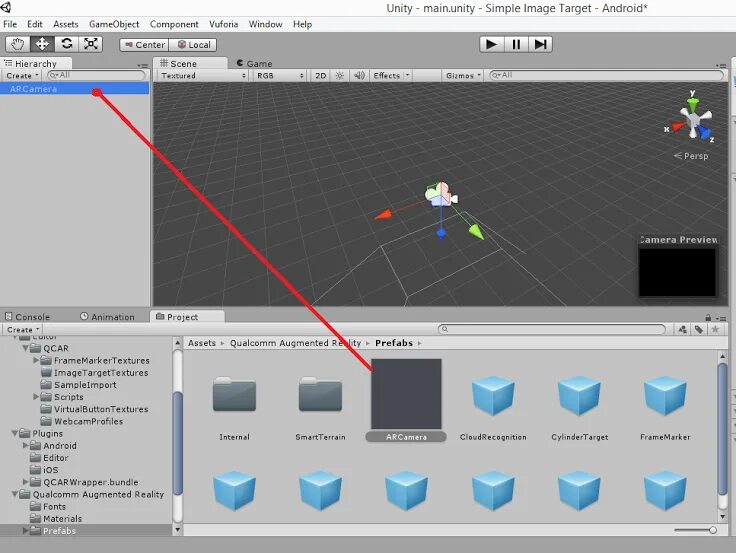Click the thumbnail size slider

point(696,530)
